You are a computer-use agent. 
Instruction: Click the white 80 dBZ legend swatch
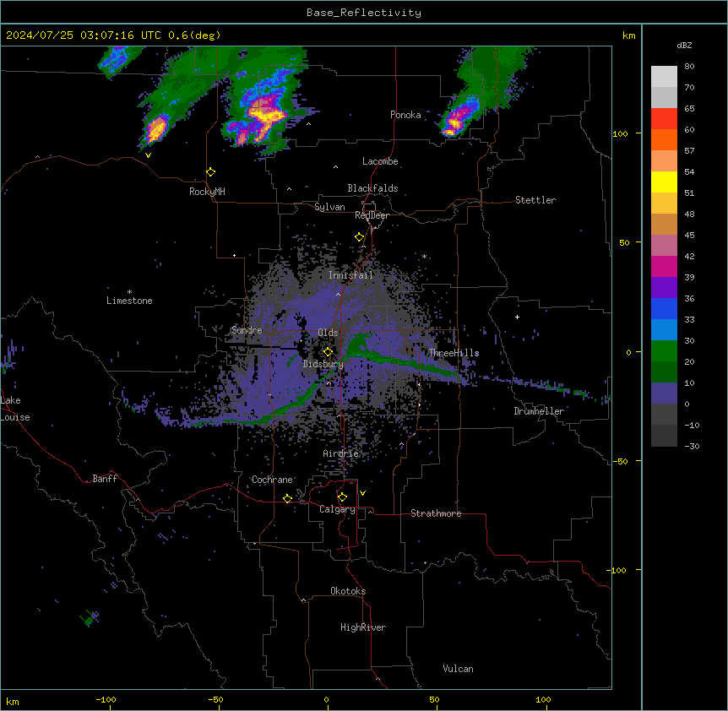click(664, 77)
